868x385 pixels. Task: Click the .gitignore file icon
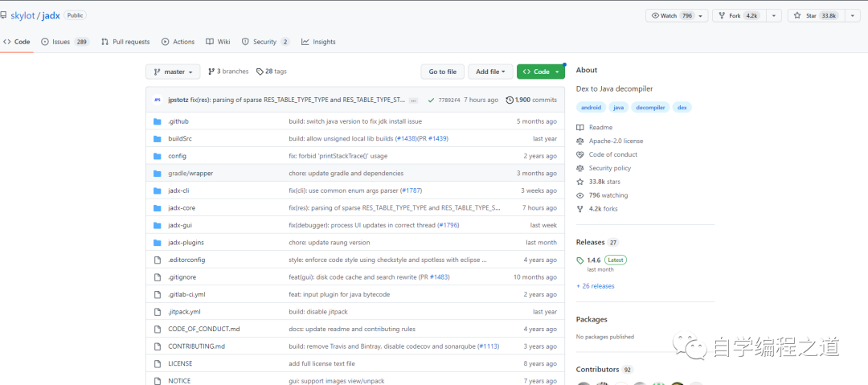[158, 277]
